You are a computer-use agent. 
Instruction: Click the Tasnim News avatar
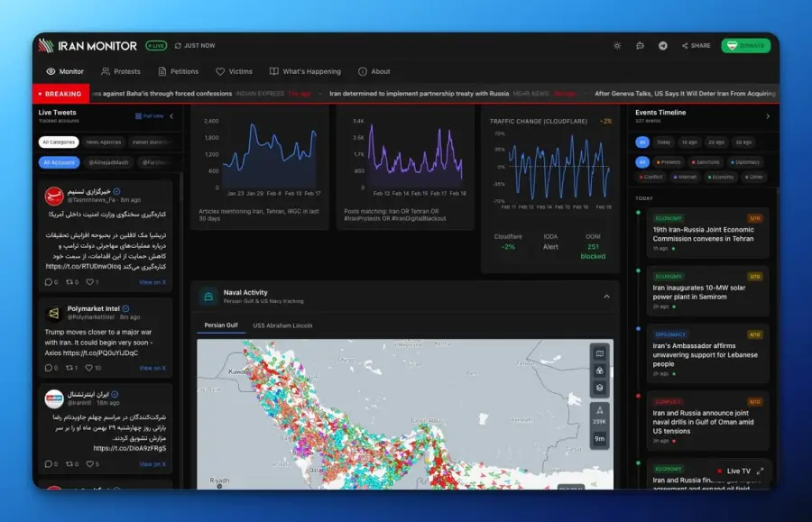[x=54, y=196]
